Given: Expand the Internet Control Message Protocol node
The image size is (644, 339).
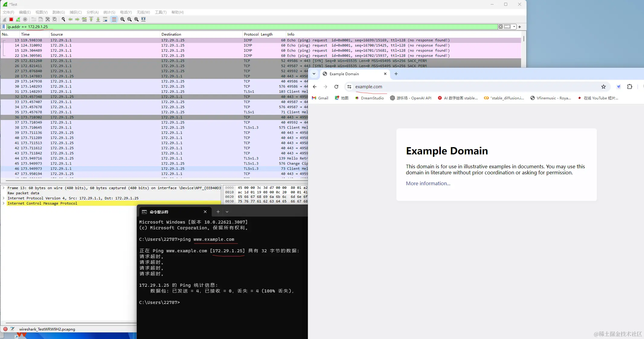Looking at the screenshot, I should pyautogui.click(x=4, y=203).
